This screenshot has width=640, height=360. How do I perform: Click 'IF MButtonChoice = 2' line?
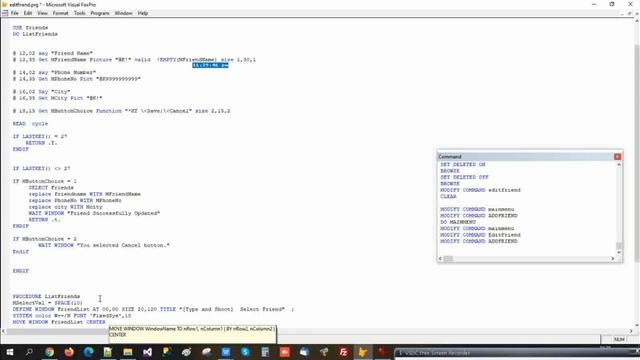(x=45, y=239)
